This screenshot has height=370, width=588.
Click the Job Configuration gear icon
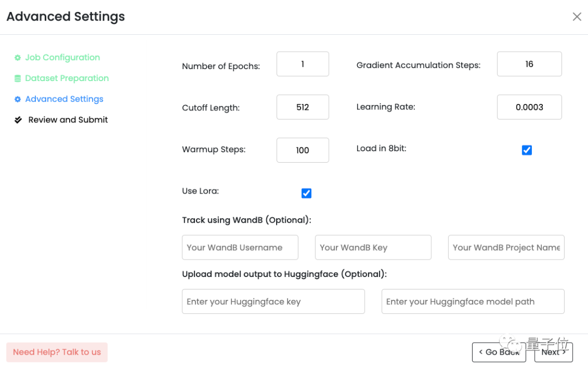pyautogui.click(x=17, y=58)
